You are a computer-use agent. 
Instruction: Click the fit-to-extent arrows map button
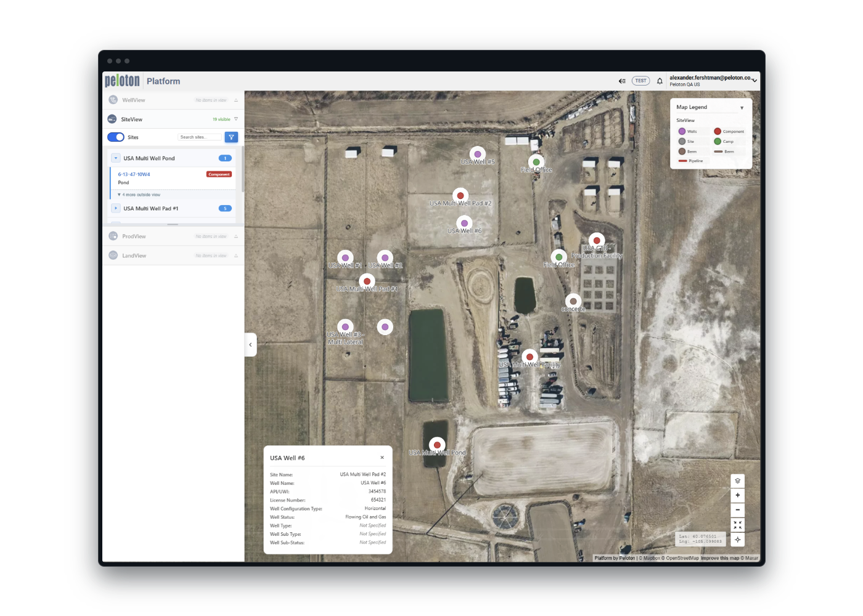[737, 525]
